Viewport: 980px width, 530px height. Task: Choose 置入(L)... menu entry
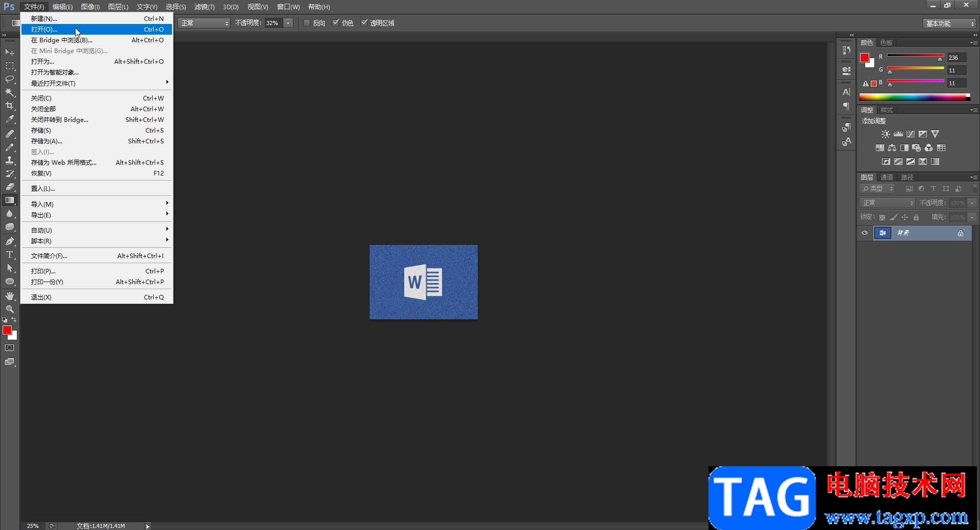[97, 188]
